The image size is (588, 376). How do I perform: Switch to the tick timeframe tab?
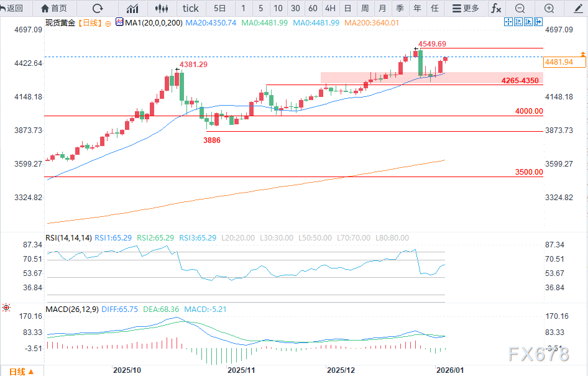191,8
